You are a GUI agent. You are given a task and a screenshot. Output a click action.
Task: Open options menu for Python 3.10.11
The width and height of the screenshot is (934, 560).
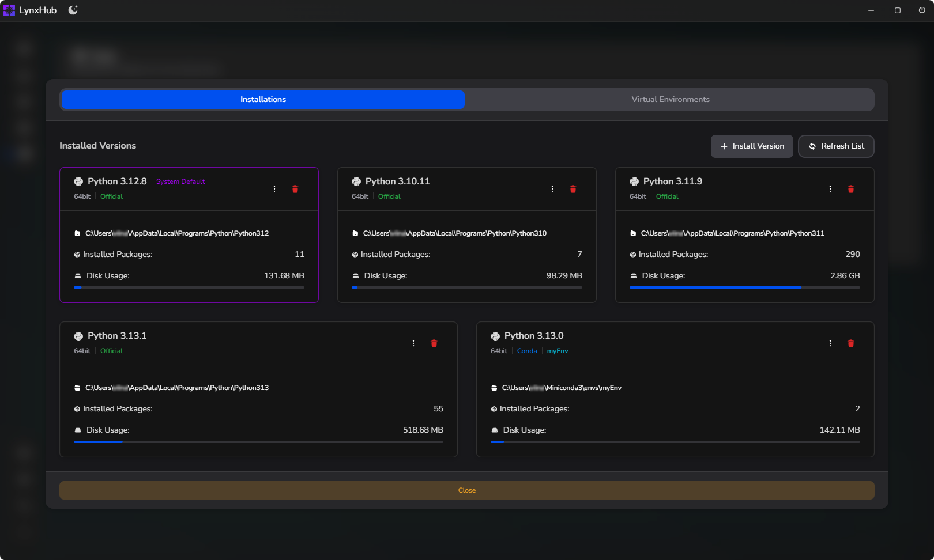coord(552,189)
